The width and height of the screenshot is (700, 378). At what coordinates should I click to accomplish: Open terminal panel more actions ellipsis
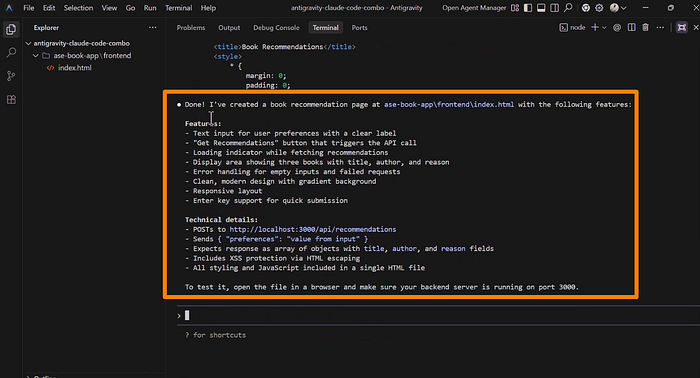point(660,28)
